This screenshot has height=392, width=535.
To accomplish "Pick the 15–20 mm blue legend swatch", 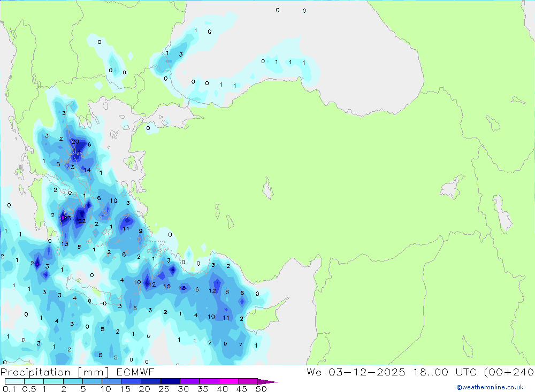I will (x=131, y=381).
